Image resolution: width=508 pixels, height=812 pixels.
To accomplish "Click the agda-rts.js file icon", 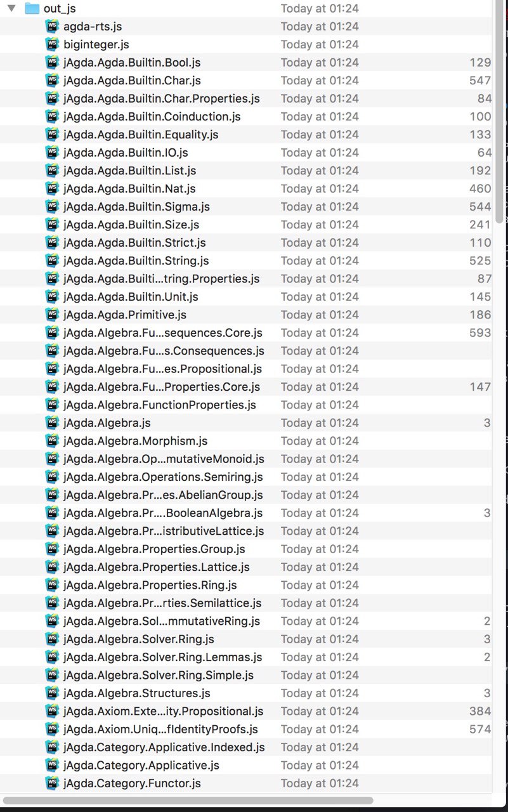I will click(52, 27).
